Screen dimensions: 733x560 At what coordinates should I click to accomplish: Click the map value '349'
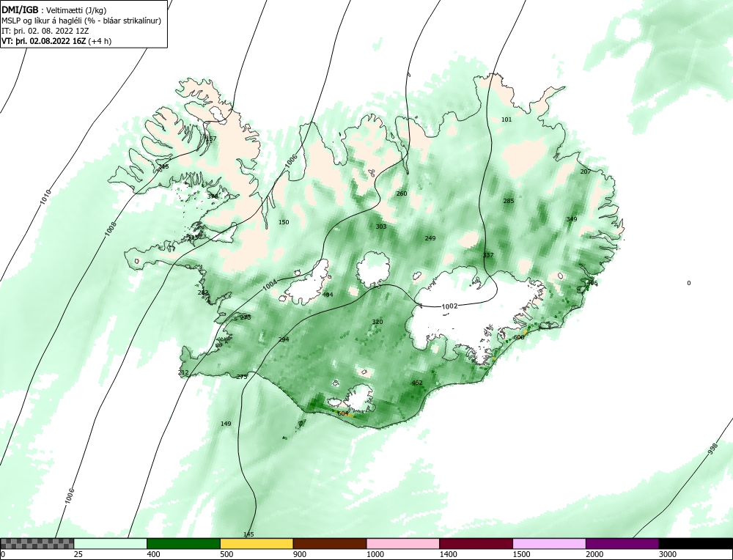571,219
